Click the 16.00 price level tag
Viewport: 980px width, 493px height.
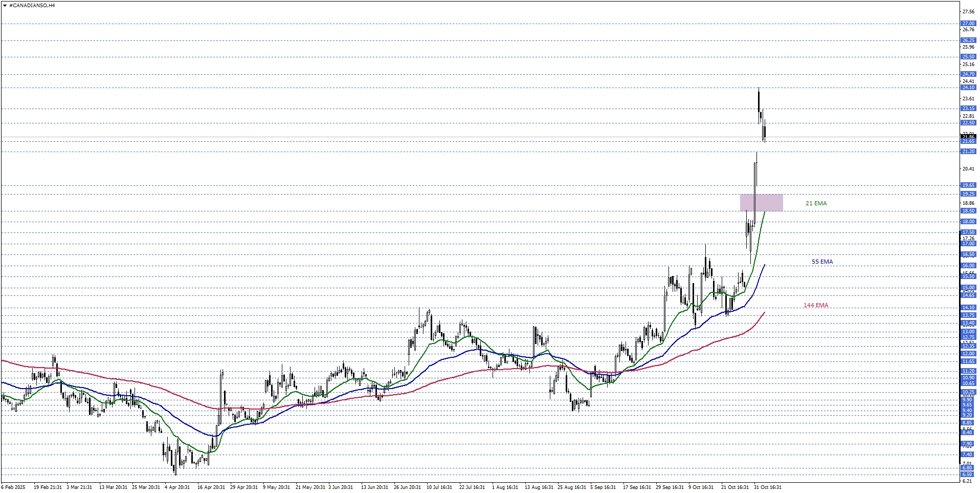click(968, 266)
